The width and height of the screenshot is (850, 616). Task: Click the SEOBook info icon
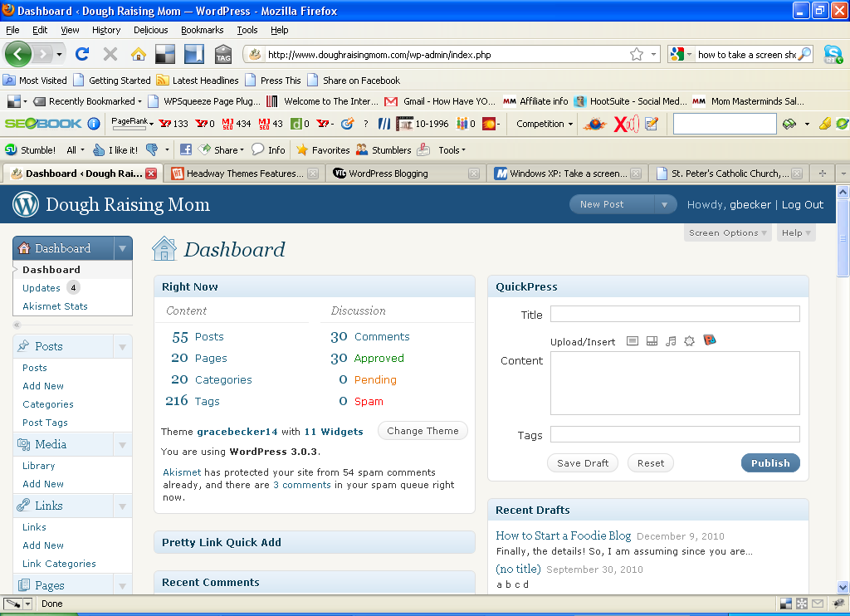click(94, 124)
